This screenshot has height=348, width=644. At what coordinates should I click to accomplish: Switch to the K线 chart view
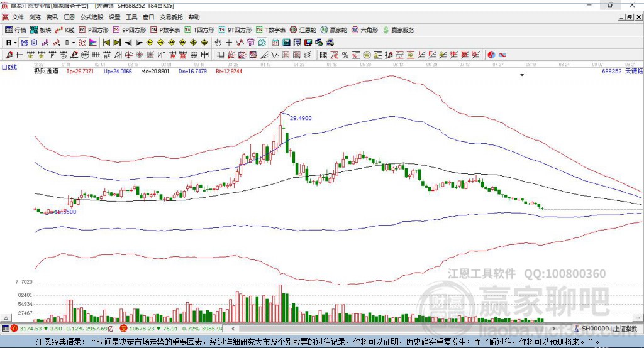65,30
